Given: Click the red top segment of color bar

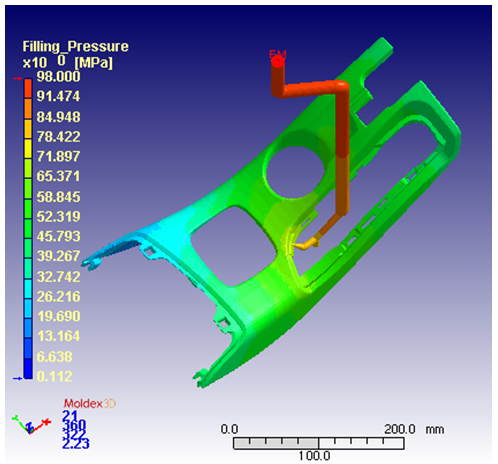Looking at the screenshot, I should [x=28, y=89].
